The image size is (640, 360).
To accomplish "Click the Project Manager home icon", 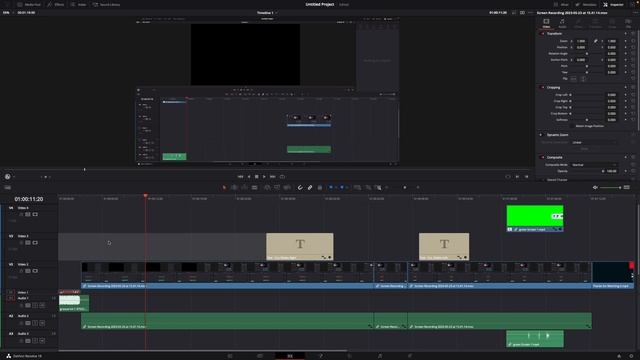I will [x=619, y=356].
